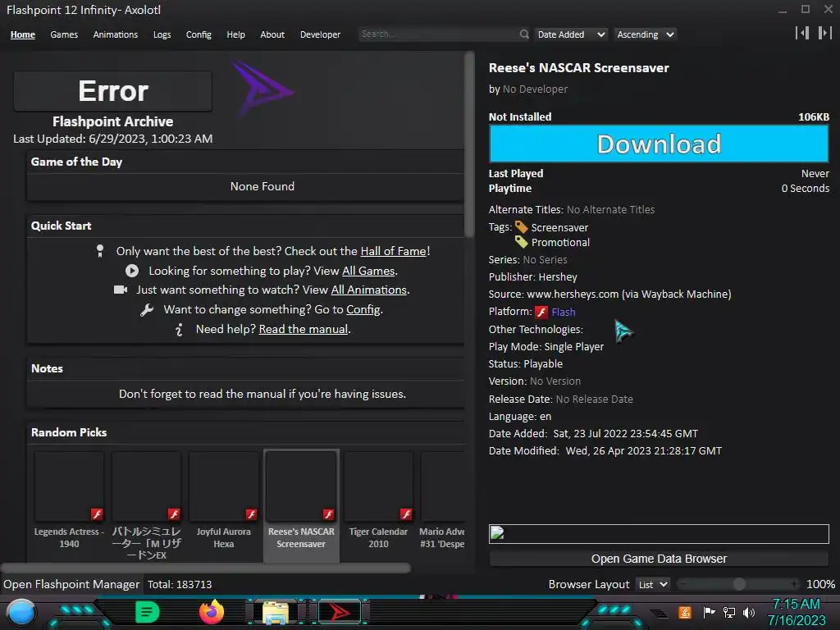
Task: Click Open Game Data Browser button
Action: [659, 559]
